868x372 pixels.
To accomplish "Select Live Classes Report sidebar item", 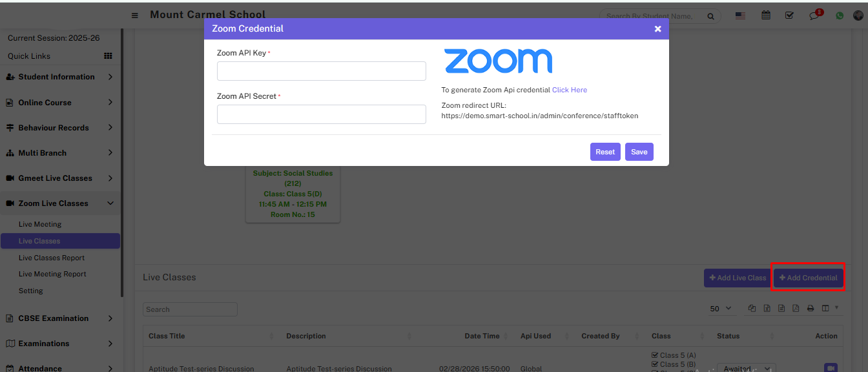I will coord(52,258).
